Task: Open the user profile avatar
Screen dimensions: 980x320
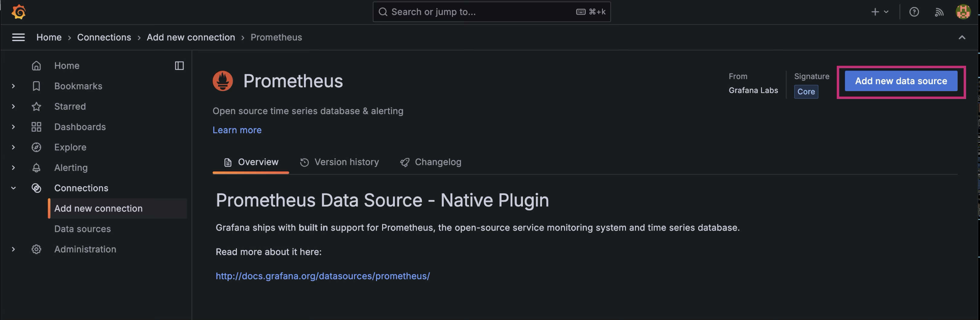Action: 963,12
